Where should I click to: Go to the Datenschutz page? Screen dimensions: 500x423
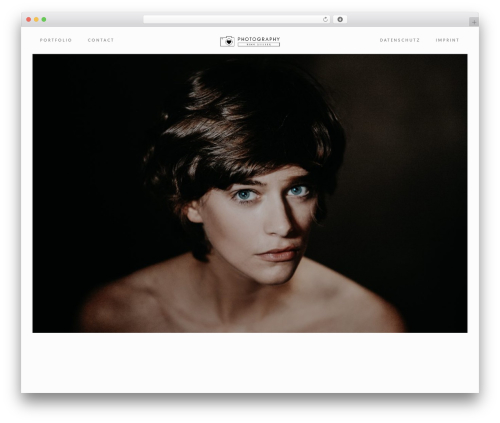pos(400,40)
